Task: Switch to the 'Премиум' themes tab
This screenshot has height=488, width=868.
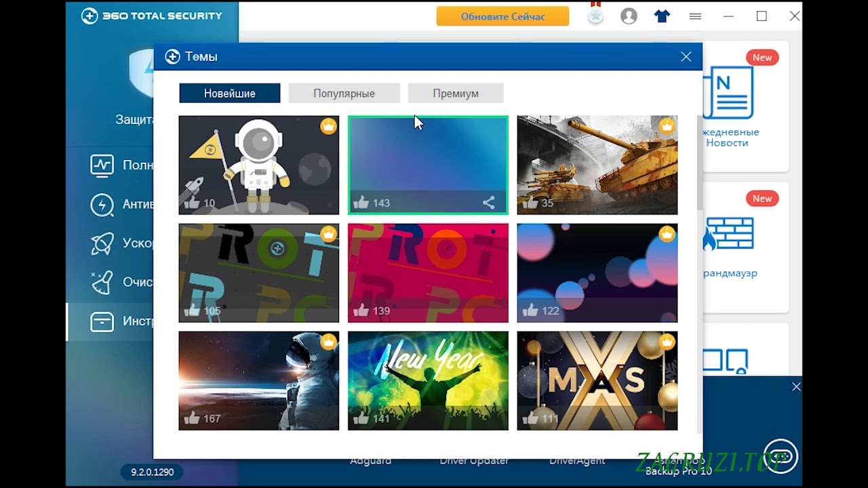Action: 456,94
